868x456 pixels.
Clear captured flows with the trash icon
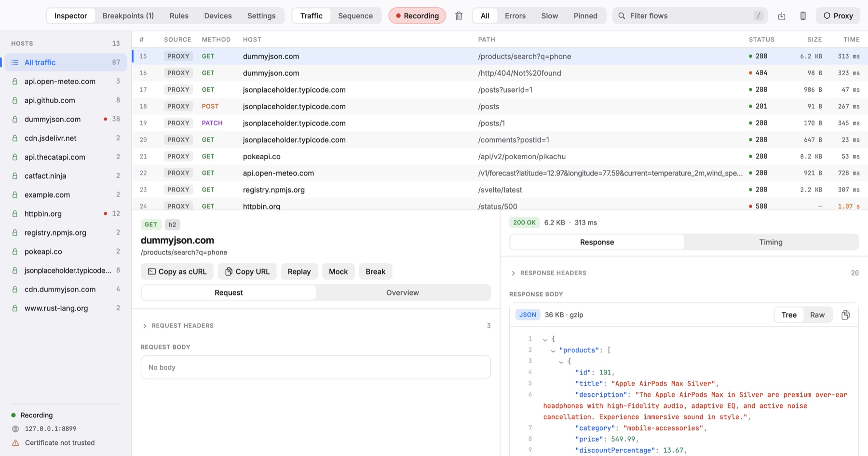pos(459,16)
